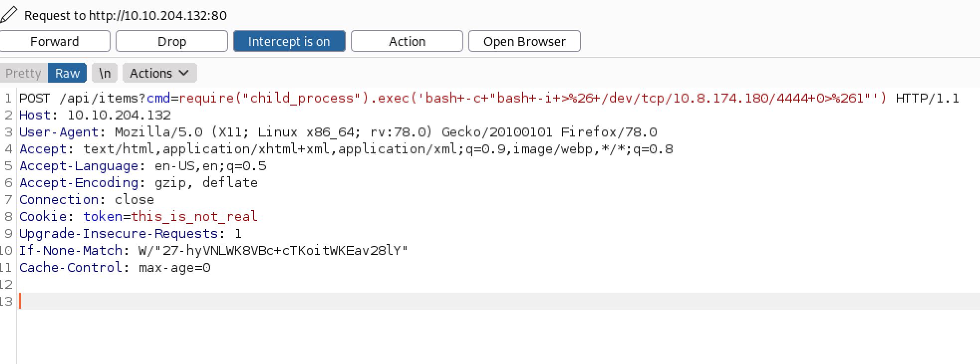The height and width of the screenshot is (364, 980).
Task: Click on the Host header line
Action: click(x=95, y=115)
